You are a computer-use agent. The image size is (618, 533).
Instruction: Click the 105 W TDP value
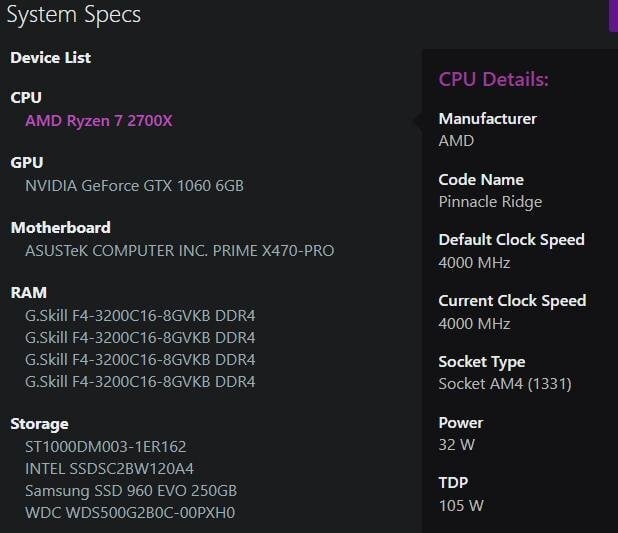pos(461,506)
